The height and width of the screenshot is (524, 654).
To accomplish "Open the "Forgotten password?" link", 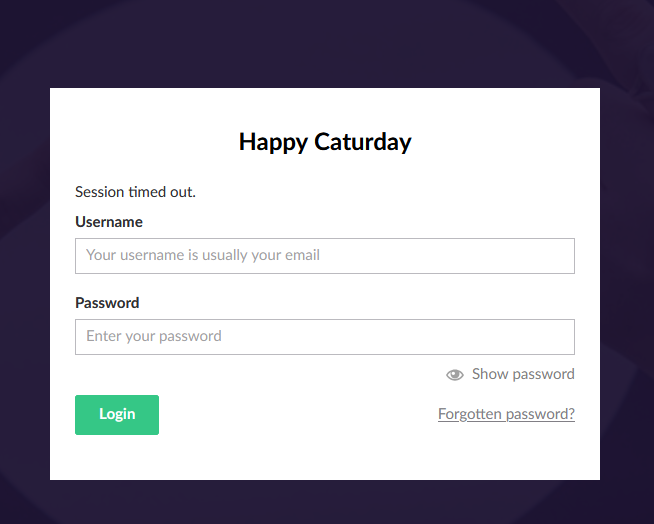I will [x=506, y=414].
